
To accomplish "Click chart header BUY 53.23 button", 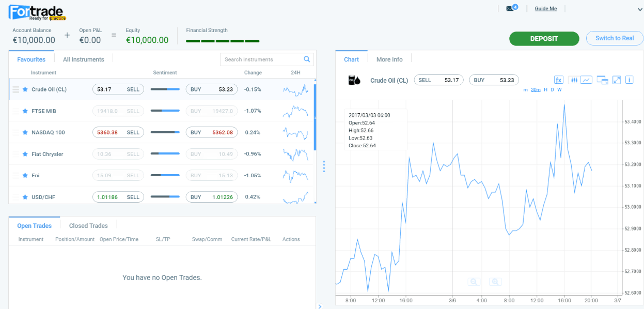I will (494, 80).
